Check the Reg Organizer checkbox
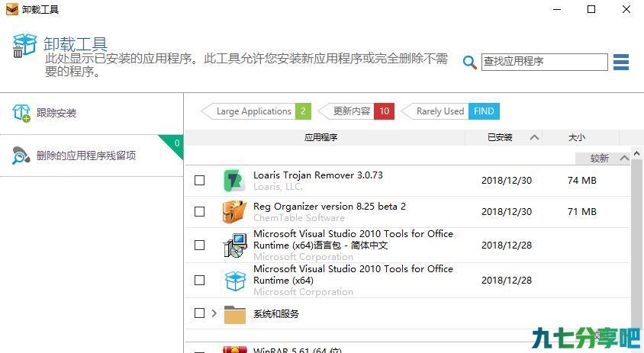Viewport: 644px width, 353px height. coord(200,211)
